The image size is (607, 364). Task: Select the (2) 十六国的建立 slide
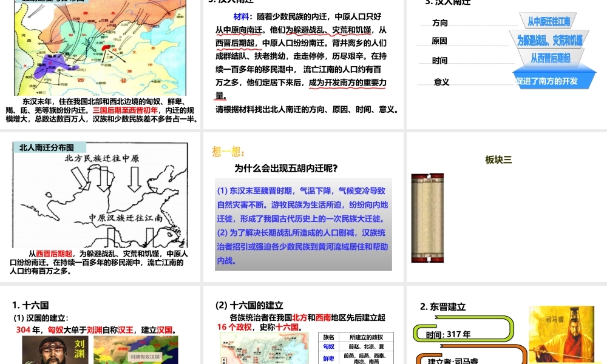point(303,325)
